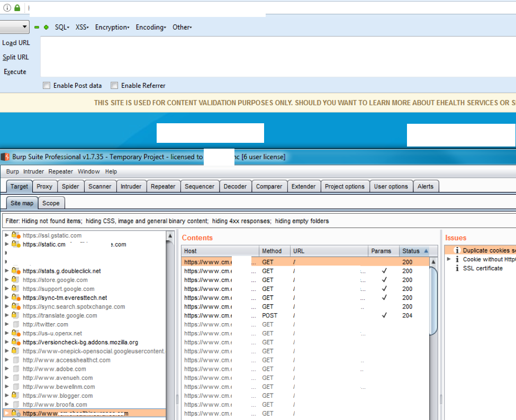The height and width of the screenshot is (420, 516).
Task: Click the info icon for SSL certificate issue
Action: point(457,268)
